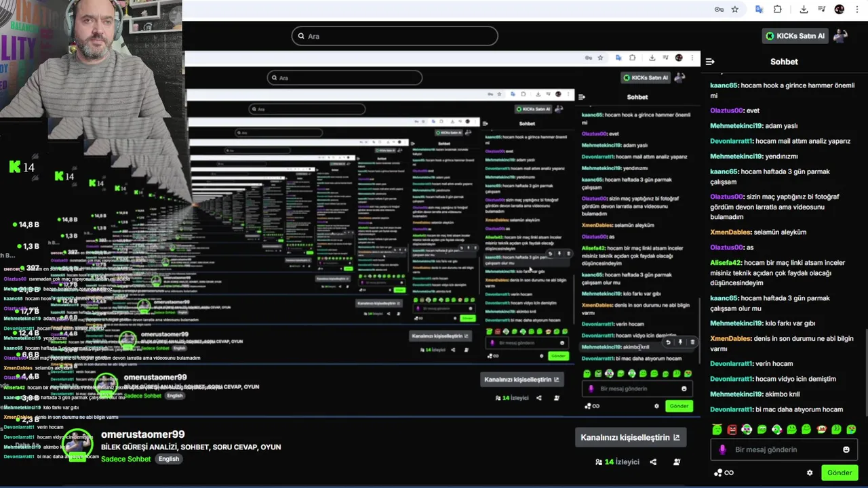868x488 pixels.
Task: Open the saved passwords key icon in Chrome
Action: click(719, 9)
